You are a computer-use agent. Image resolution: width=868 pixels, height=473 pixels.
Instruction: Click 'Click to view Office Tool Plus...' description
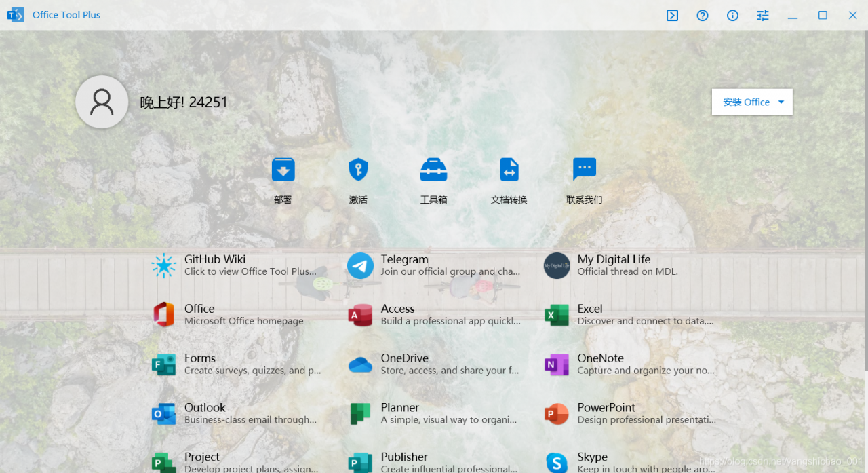coord(250,271)
